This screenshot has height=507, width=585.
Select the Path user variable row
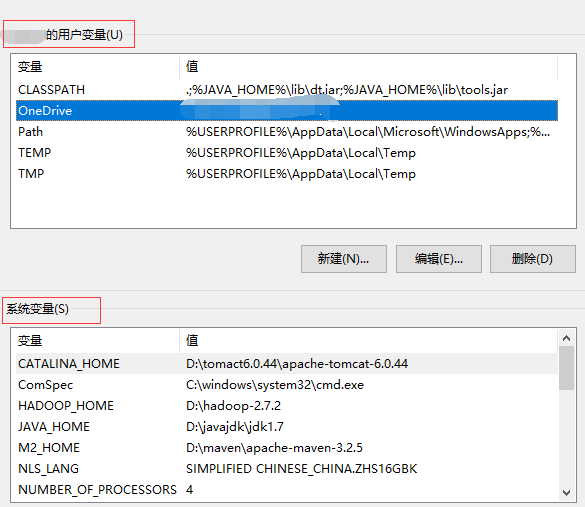(287, 132)
